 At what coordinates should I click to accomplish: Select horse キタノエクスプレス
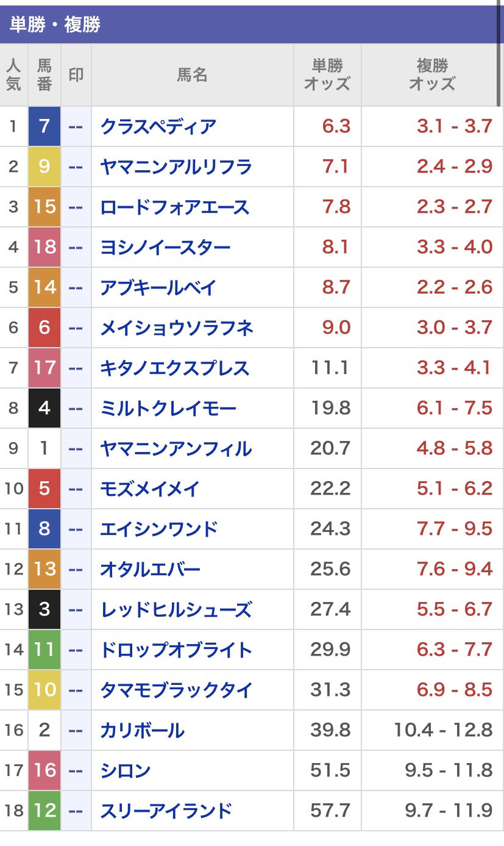(x=175, y=368)
